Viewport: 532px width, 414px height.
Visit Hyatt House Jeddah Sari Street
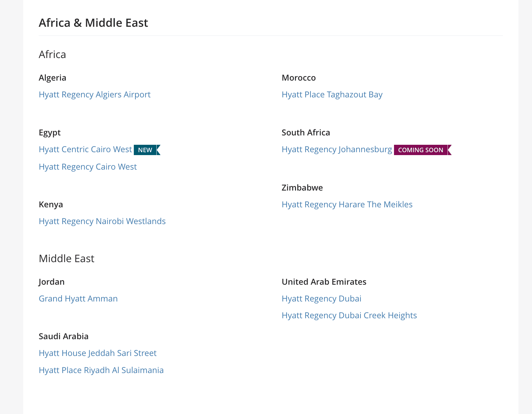pyautogui.click(x=98, y=353)
